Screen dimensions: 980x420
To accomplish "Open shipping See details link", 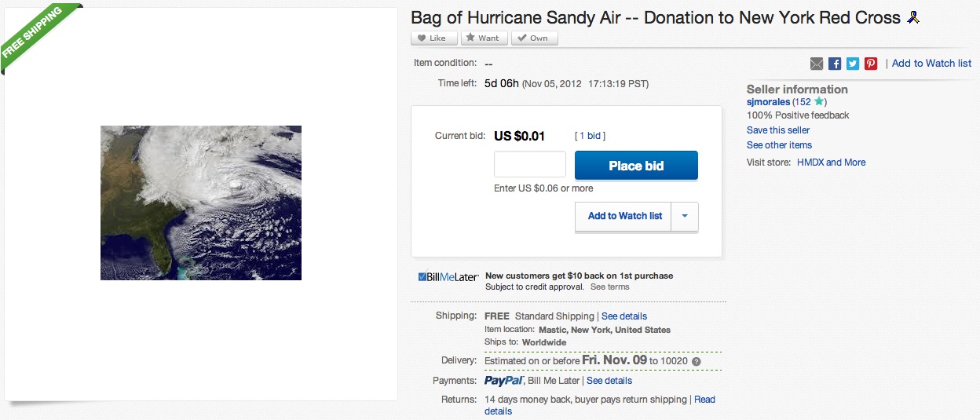I will point(624,316).
